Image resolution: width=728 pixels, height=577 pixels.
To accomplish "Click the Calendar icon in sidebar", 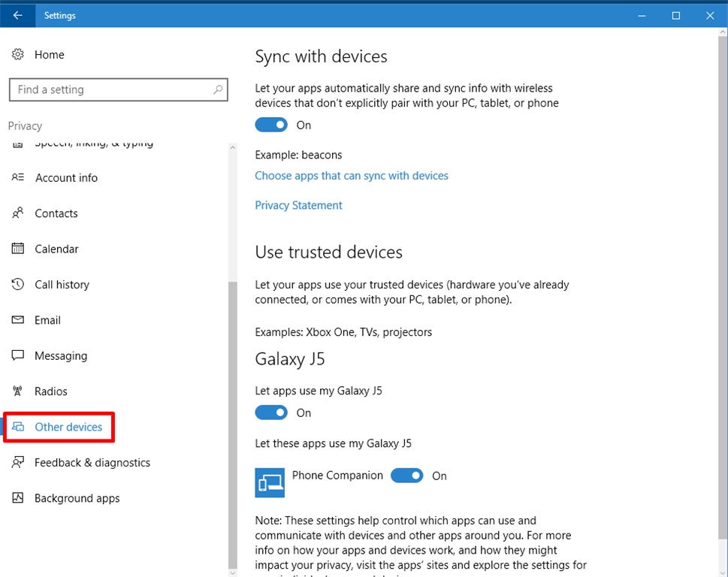I will tap(18, 249).
